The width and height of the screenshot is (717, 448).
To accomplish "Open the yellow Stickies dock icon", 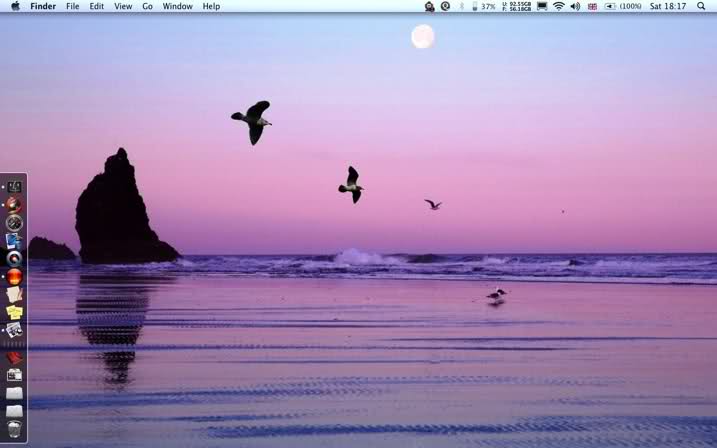I will (14, 312).
